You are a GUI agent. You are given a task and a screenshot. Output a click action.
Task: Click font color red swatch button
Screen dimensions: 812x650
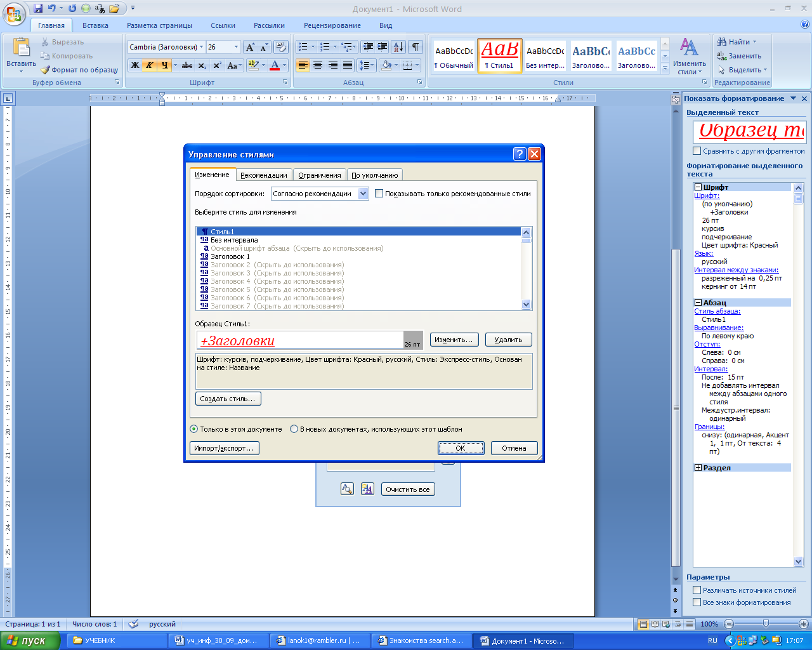click(x=274, y=65)
